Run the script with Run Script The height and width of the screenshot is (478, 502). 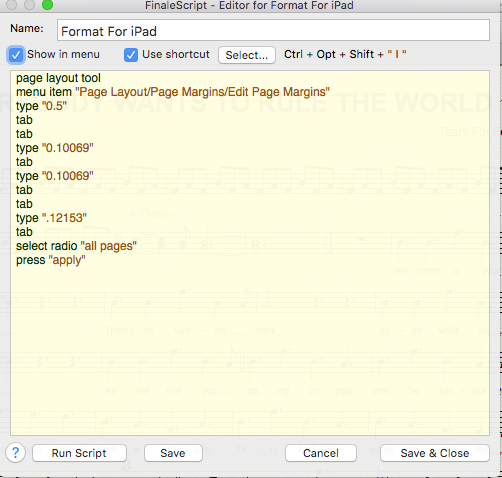(x=79, y=453)
